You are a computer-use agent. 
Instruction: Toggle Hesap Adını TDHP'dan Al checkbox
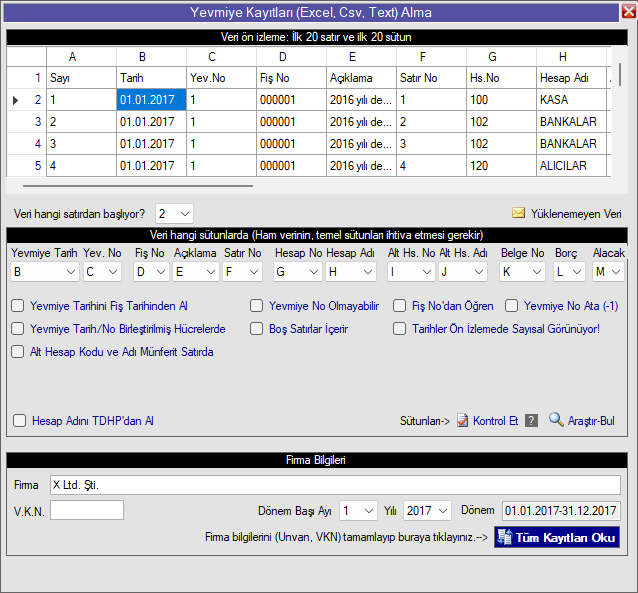[x=20, y=421]
